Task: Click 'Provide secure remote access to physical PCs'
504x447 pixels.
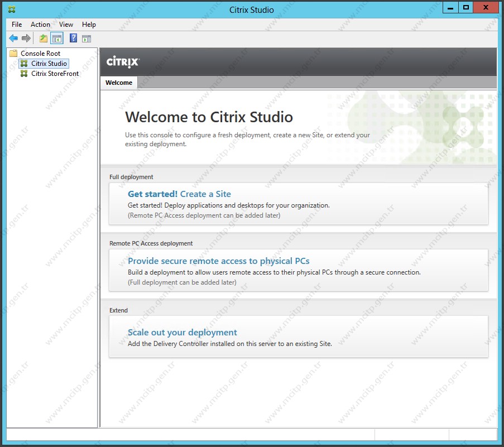Action: [219, 261]
